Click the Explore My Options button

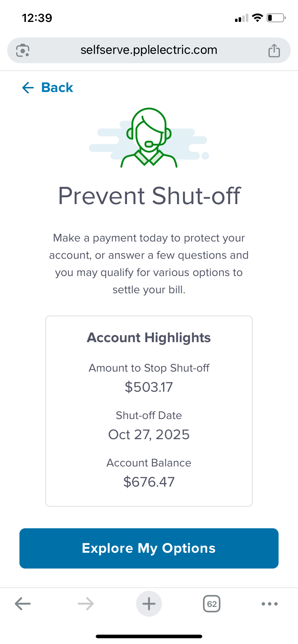[x=149, y=548]
